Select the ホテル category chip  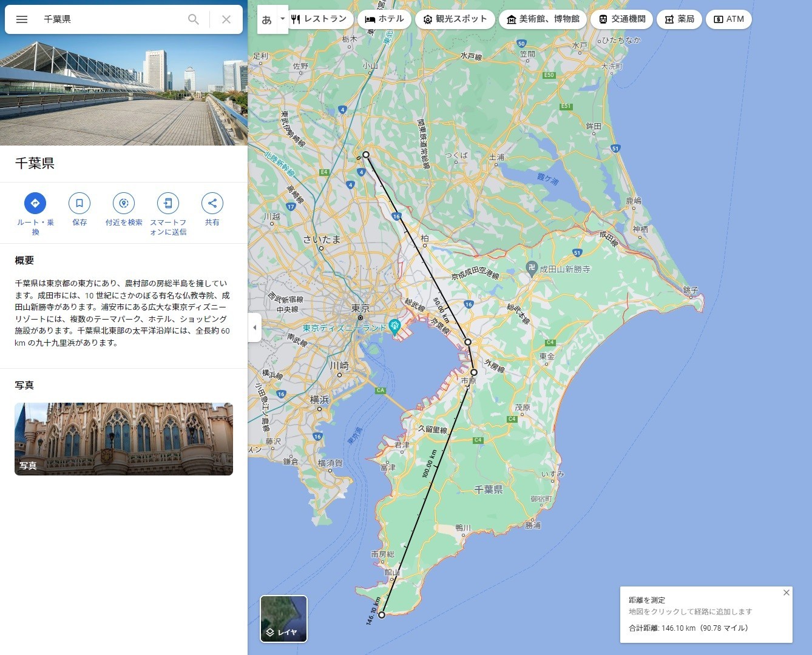384,19
